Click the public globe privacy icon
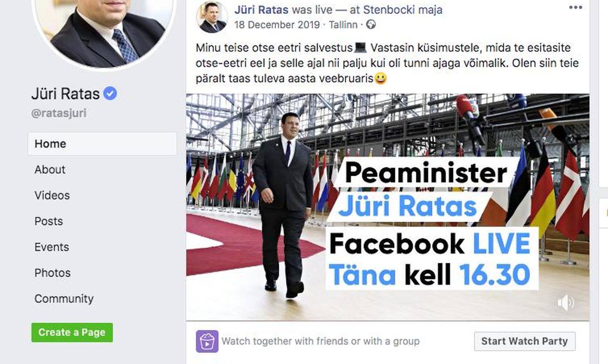The height and width of the screenshot is (364, 608). click(x=371, y=25)
